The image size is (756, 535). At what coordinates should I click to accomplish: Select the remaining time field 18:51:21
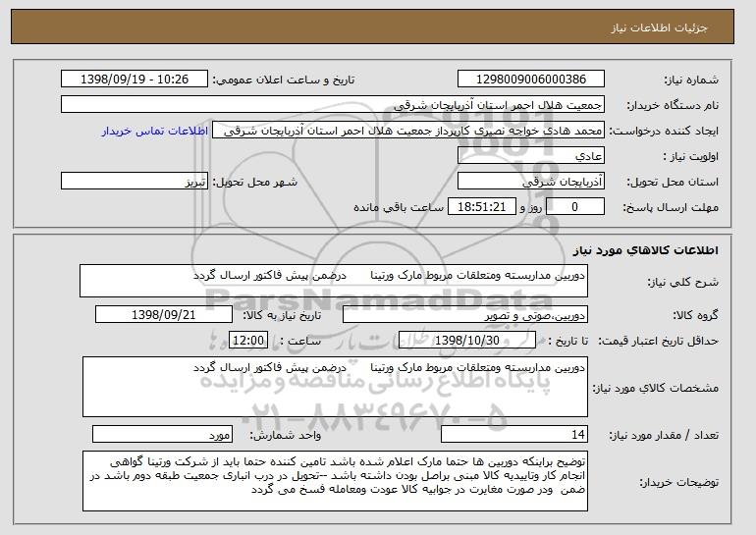pos(482,207)
